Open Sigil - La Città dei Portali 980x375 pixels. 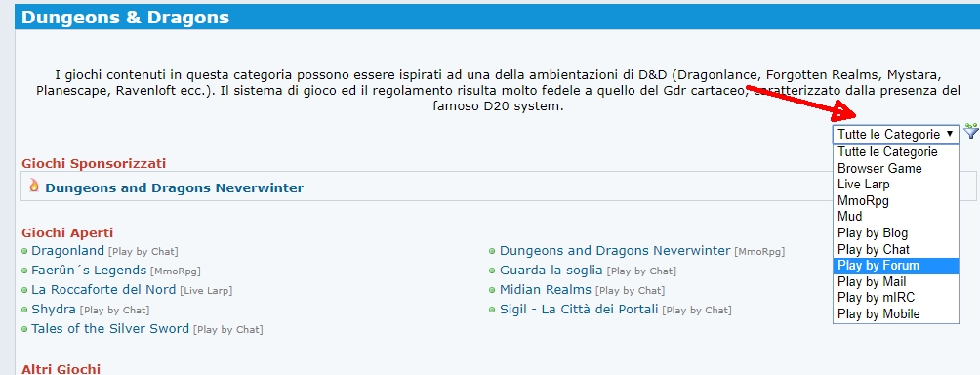pyautogui.click(x=579, y=310)
